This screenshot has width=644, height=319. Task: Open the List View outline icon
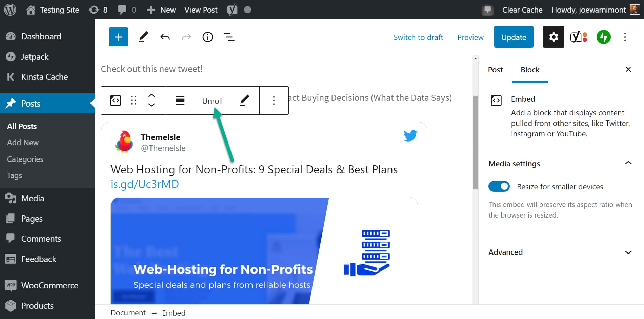pyautogui.click(x=229, y=37)
